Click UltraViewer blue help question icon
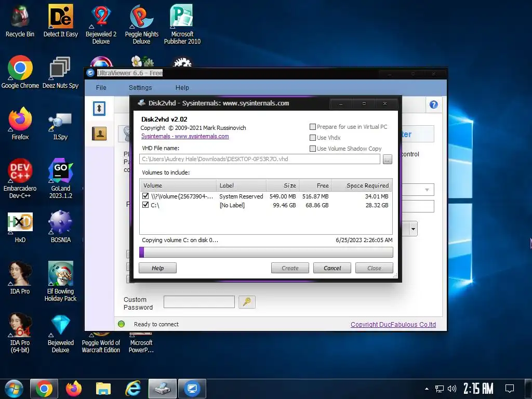Image resolution: width=532 pixels, height=399 pixels. [434, 104]
